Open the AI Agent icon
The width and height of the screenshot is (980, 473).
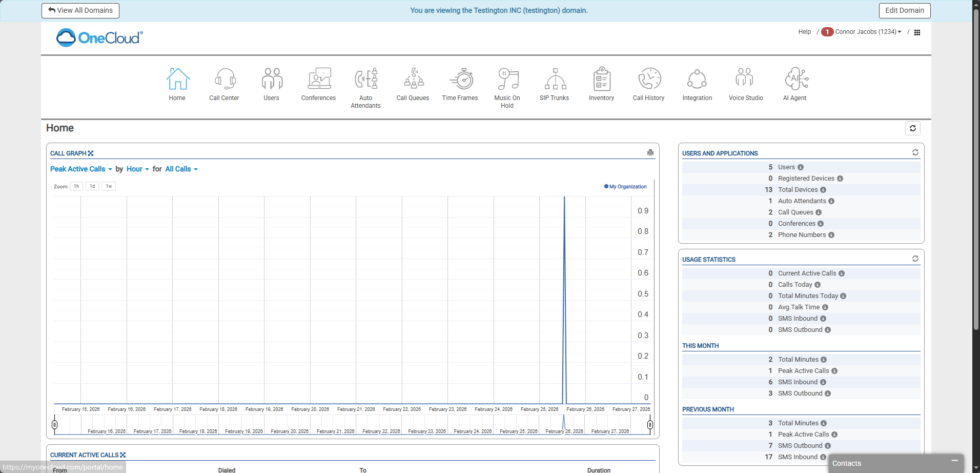coord(795,80)
